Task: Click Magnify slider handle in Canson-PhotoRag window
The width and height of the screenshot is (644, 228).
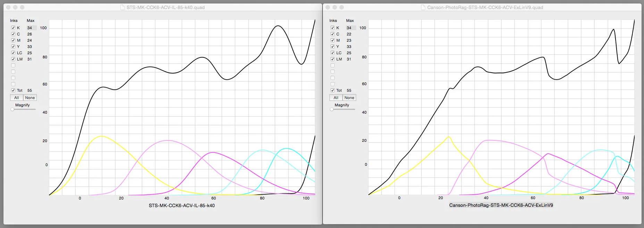Action: click(x=332, y=109)
